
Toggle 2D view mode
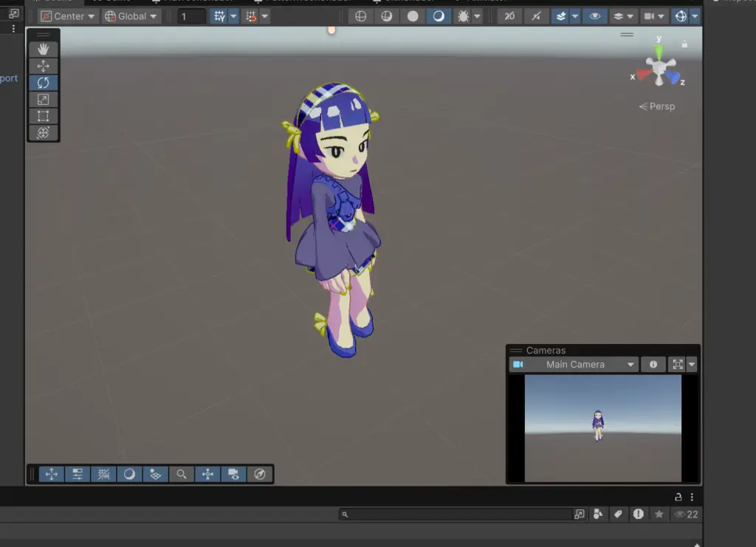508,16
